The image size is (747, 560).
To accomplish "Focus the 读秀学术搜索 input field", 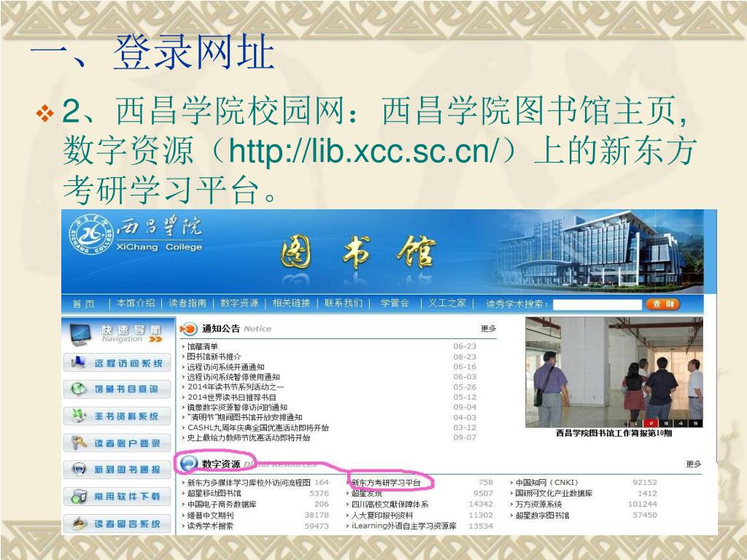I will click(597, 304).
